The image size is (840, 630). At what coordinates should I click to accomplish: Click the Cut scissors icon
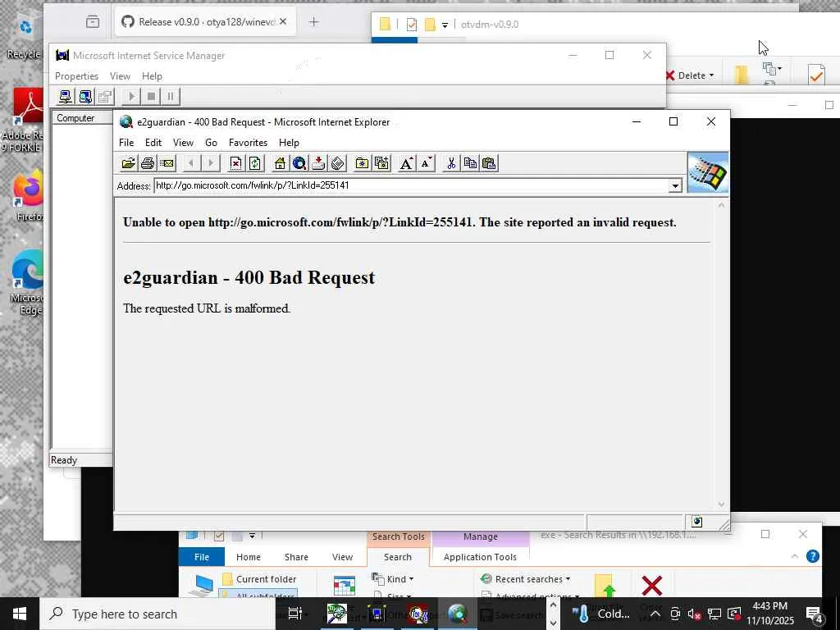[x=451, y=163]
